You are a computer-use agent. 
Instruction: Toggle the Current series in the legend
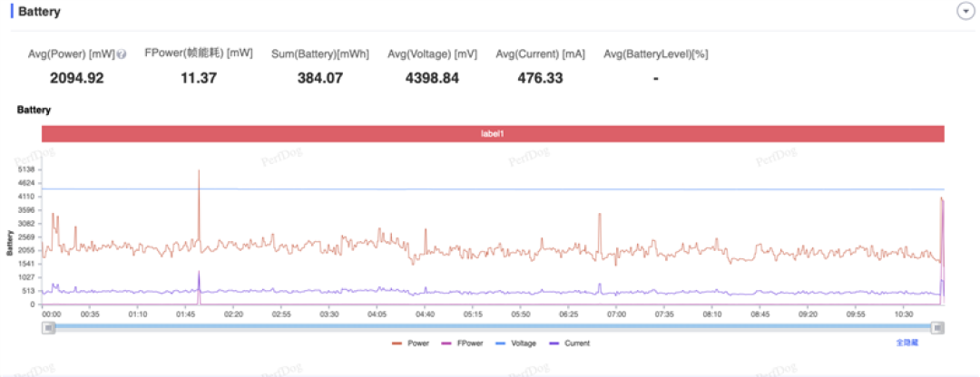pyautogui.click(x=569, y=343)
